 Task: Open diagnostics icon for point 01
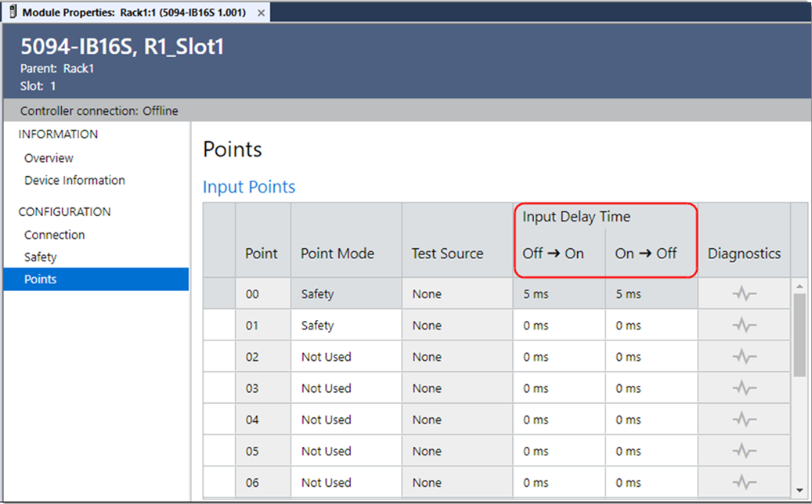[744, 326]
